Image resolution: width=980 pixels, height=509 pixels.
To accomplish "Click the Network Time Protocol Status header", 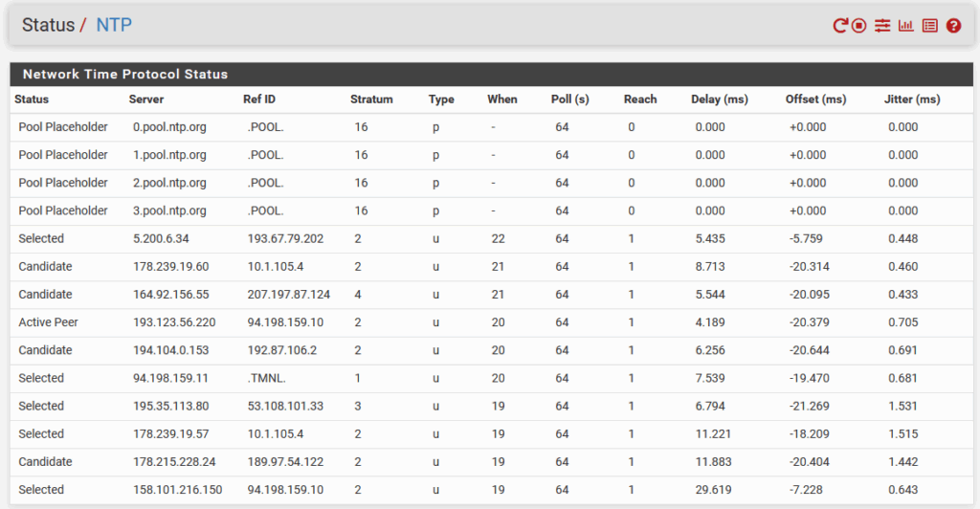I will 124,74.
